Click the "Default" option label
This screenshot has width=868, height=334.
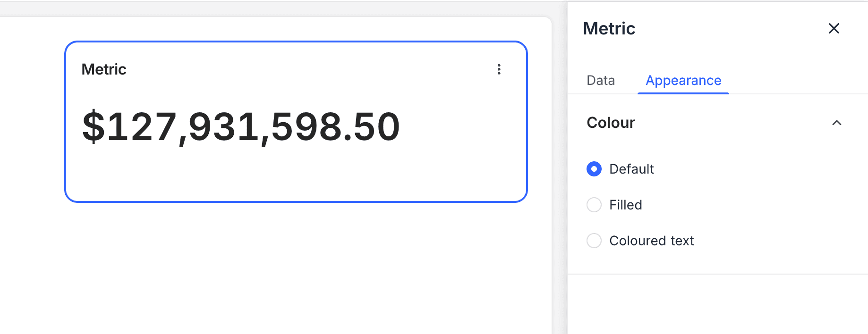631,169
